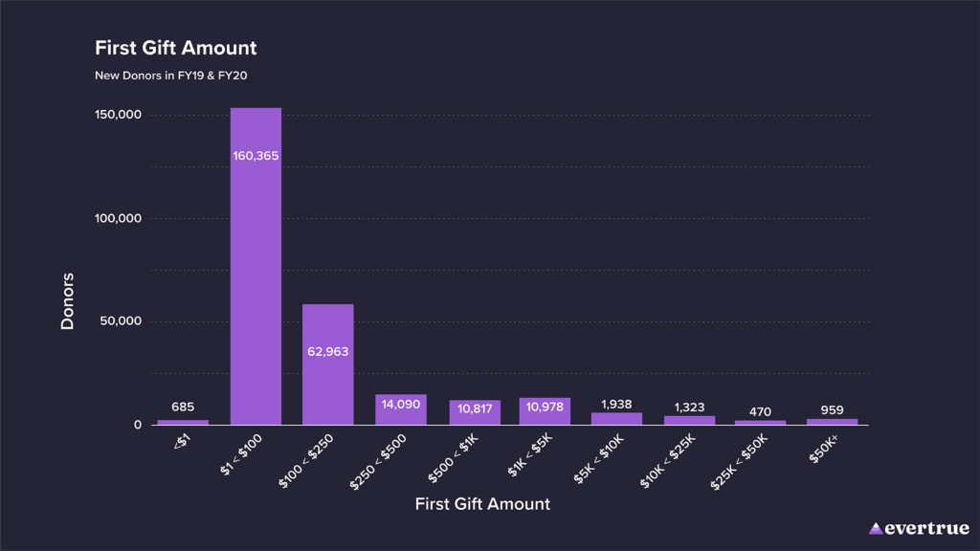
Task: Click the evertrue wordmark text
Action: (926, 528)
